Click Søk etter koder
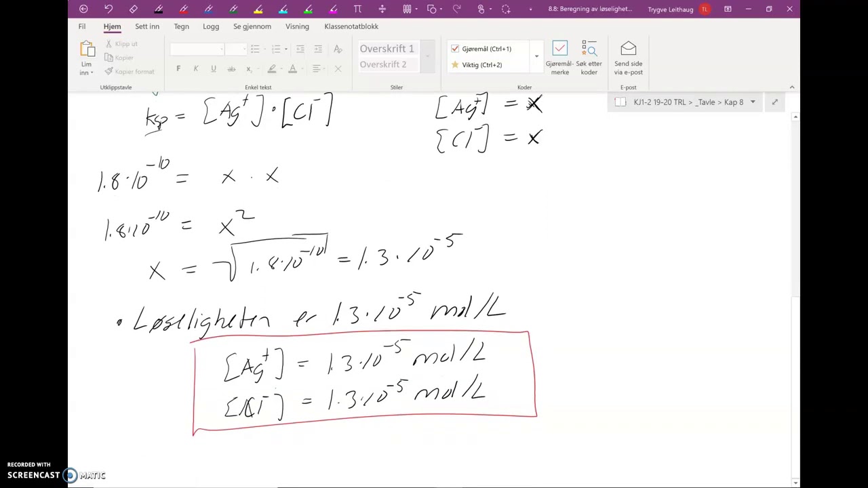Image resolution: width=868 pixels, height=488 pixels. pos(589,58)
